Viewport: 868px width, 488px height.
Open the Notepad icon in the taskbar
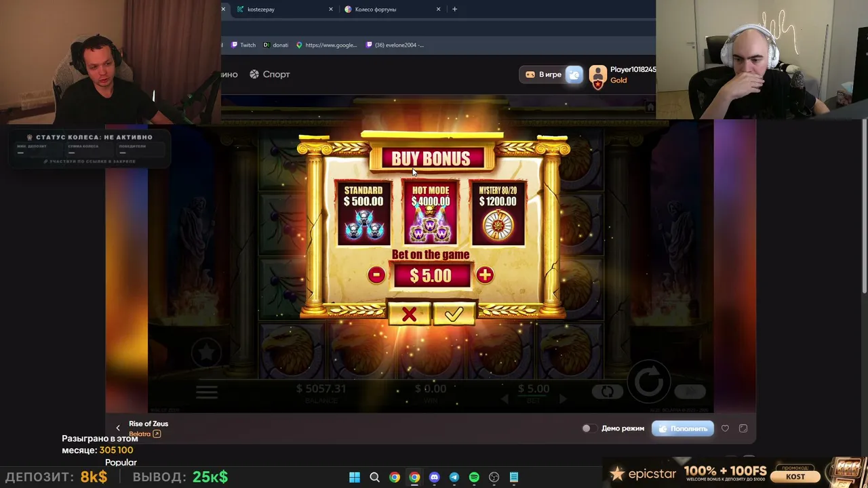coord(514,477)
